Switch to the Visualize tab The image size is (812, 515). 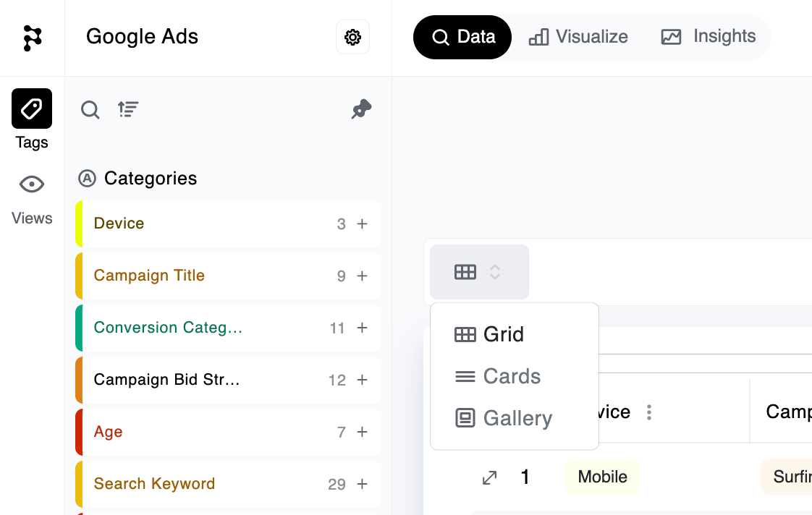tap(578, 37)
